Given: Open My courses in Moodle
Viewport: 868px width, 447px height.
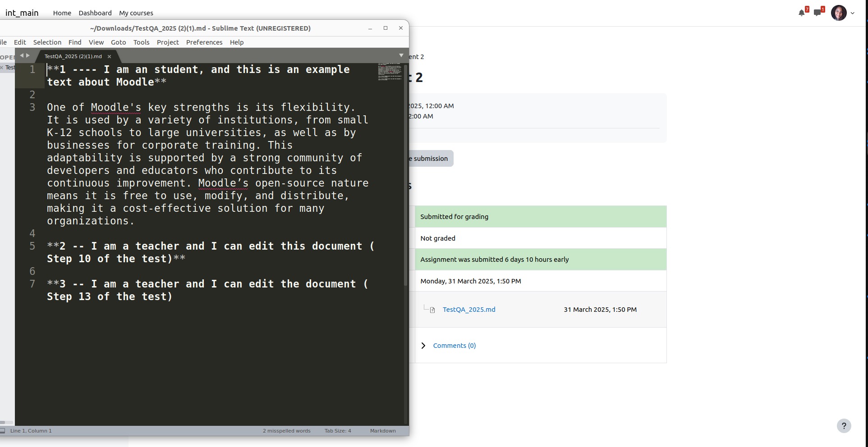Looking at the screenshot, I should (136, 13).
